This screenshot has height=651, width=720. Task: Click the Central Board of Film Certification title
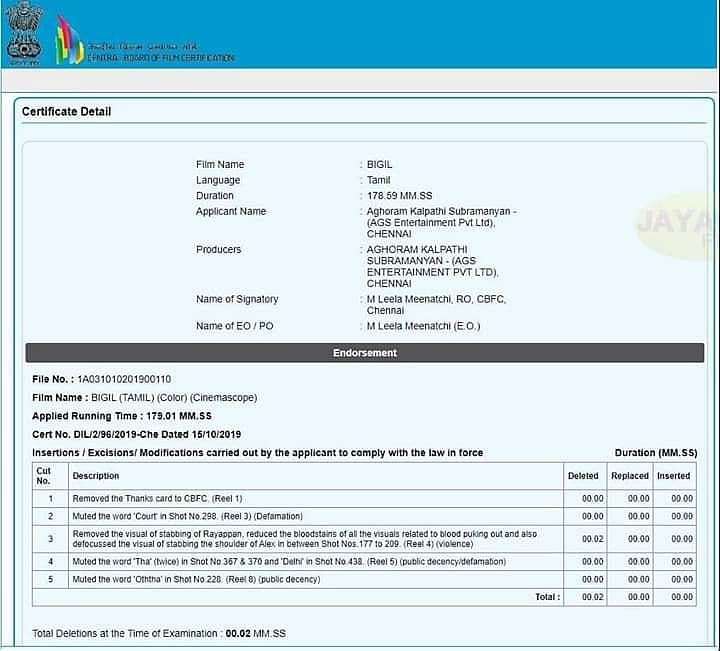(160, 52)
